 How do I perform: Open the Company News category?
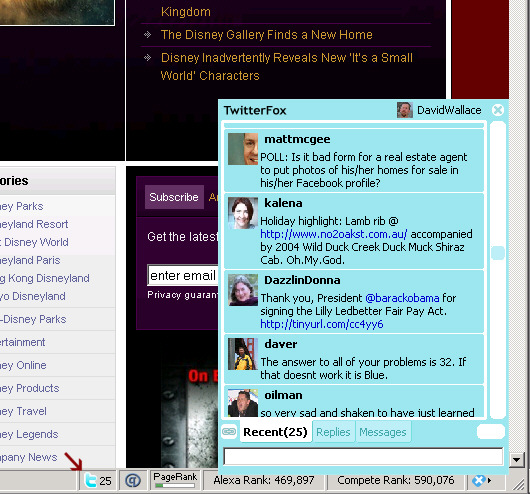pos(28,457)
